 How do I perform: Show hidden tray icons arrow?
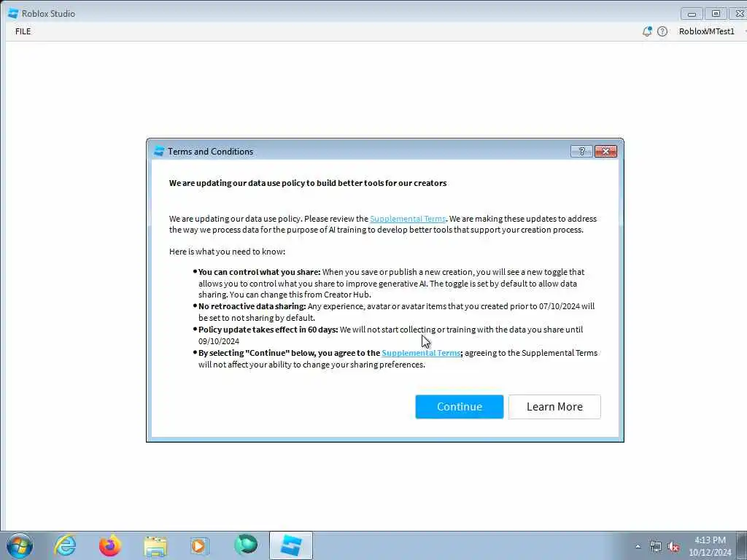pos(638,546)
